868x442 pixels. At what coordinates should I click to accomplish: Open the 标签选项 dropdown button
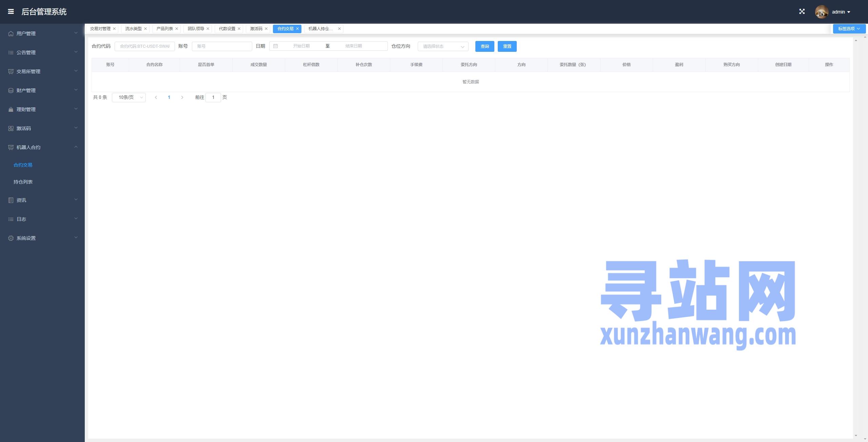(849, 29)
